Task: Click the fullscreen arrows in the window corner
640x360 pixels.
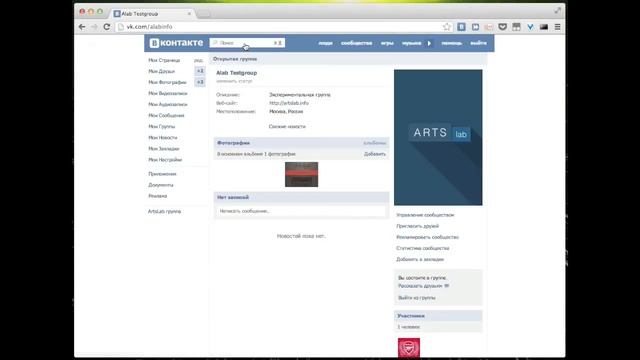Action: point(558,11)
